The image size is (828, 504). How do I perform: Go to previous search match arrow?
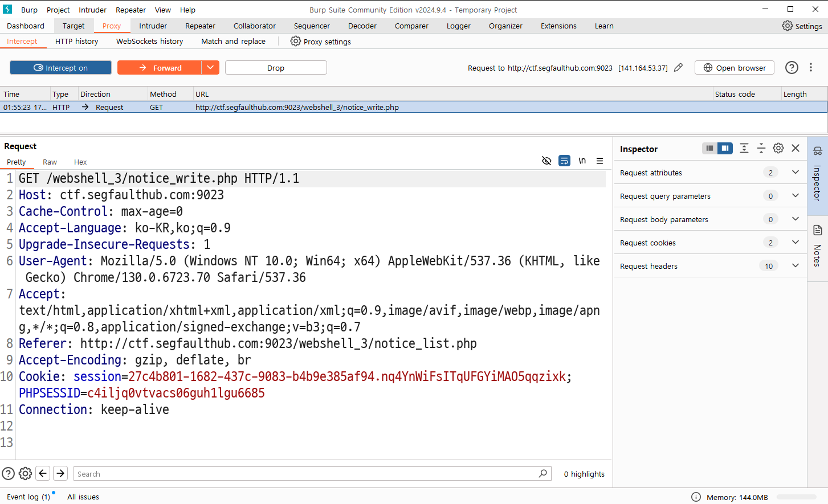pos(43,473)
